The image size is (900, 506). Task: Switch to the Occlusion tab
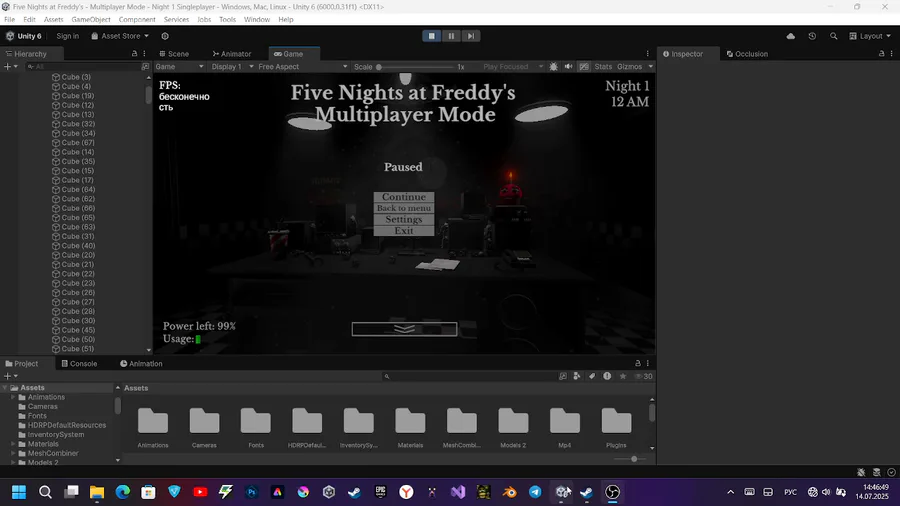tap(747, 53)
